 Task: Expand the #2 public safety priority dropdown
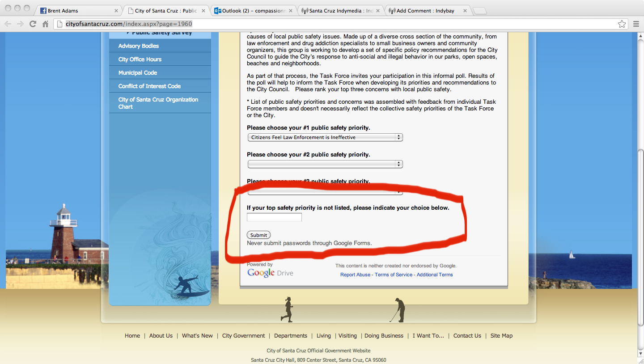(325, 164)
